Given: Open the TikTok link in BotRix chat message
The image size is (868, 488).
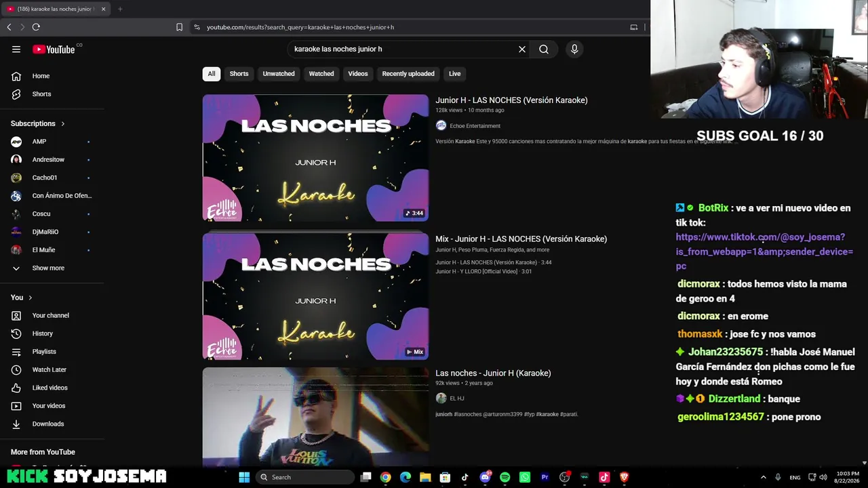Looking at the screenshot, I should pyautogui.click(x=764, y=251).
